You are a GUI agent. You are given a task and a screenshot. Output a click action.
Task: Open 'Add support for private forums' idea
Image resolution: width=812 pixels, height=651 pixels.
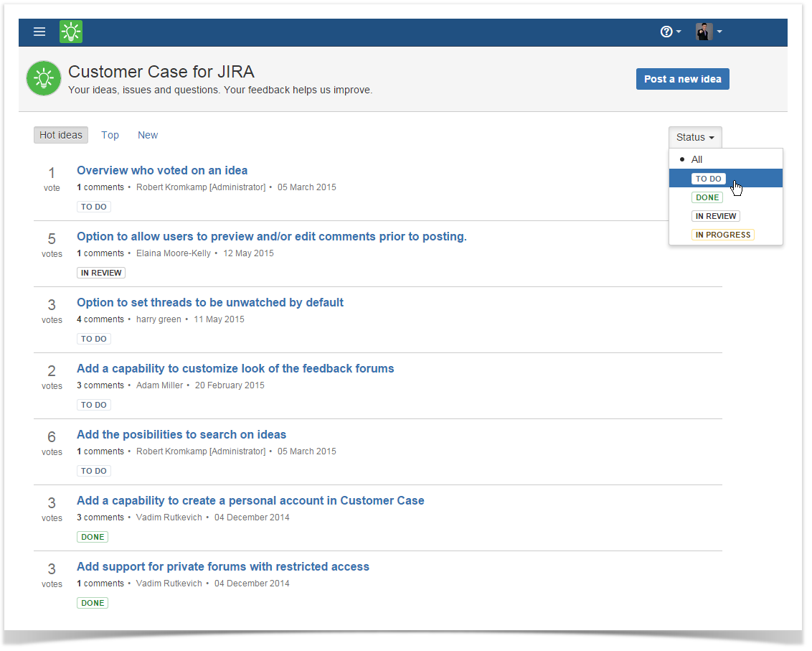click(x=222, y=566)
